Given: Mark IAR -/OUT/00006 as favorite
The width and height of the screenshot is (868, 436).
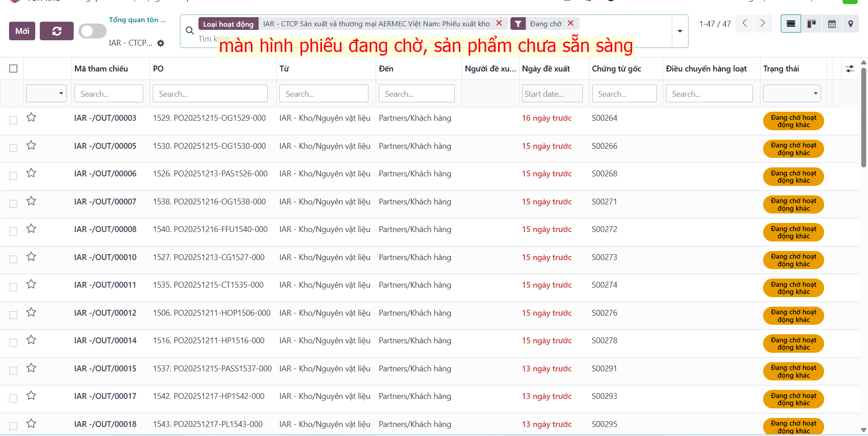Looking at the screenshot, I should 31,173.
